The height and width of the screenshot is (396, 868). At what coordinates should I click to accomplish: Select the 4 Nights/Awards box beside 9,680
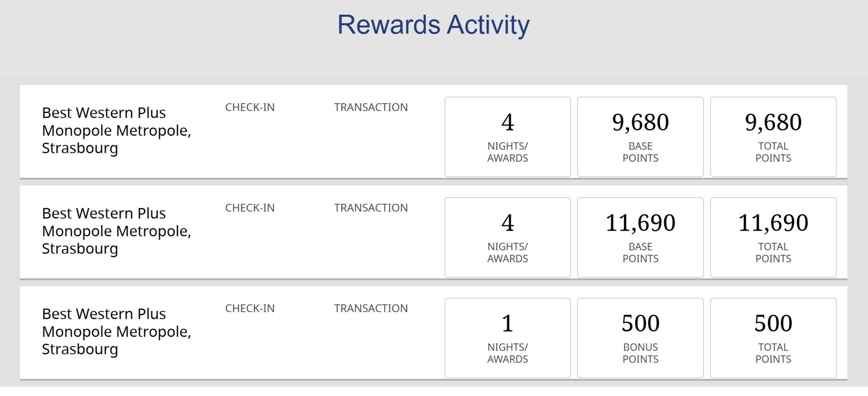coord(507,136)
